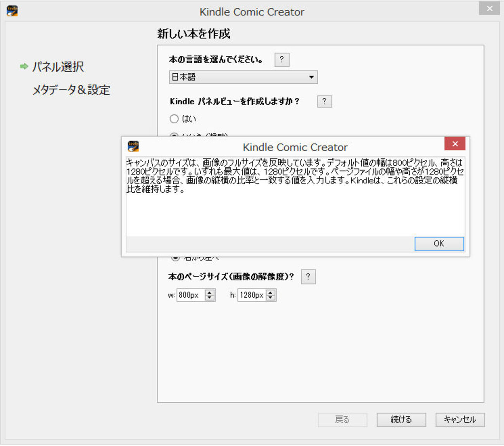
Task: Click OK in the canvas size message dialog
Action: pos(439,244)
